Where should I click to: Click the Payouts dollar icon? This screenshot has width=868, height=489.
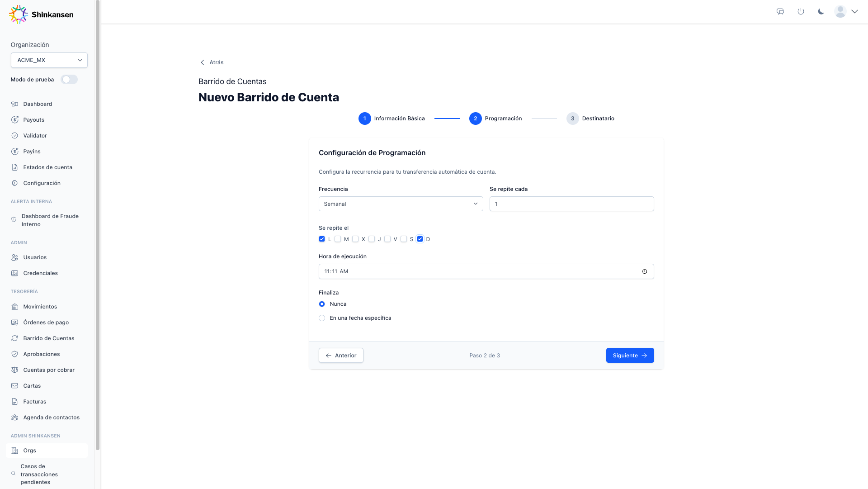pos(14,120)
